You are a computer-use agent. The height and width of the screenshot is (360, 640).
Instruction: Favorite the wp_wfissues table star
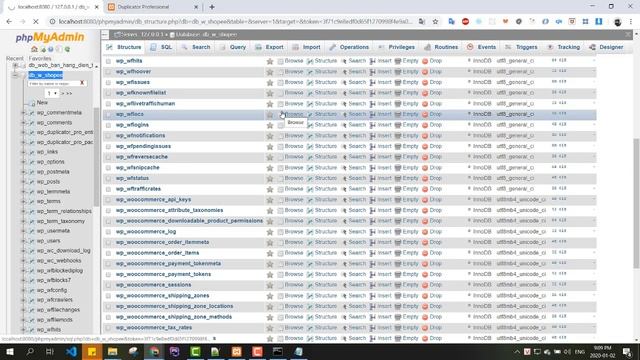coord(270,82)
